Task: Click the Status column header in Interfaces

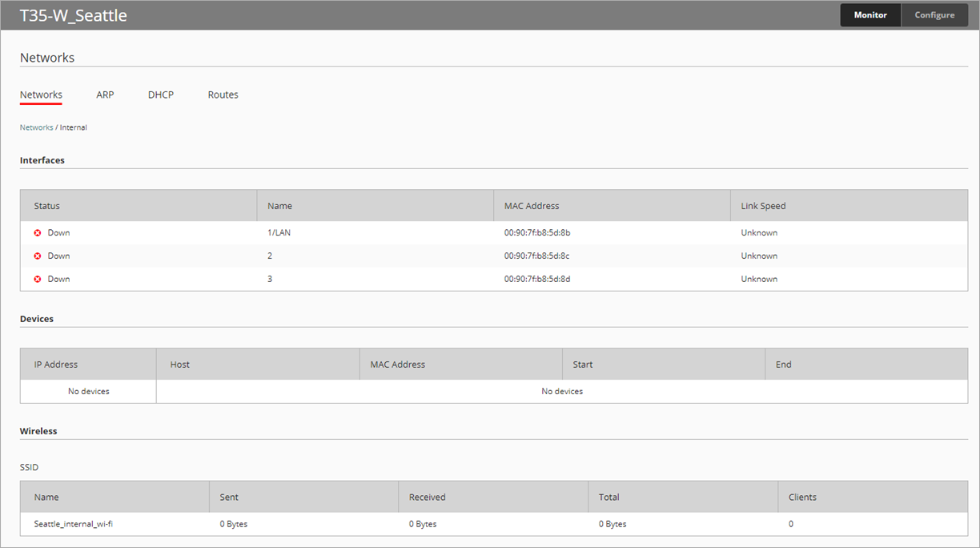Action: [47, 206]
